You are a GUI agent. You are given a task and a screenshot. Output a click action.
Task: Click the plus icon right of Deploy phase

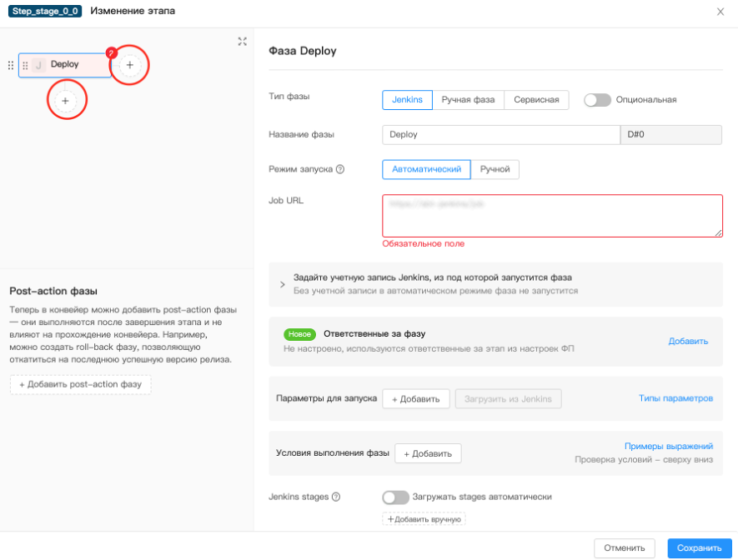click(x=129, y=65)
